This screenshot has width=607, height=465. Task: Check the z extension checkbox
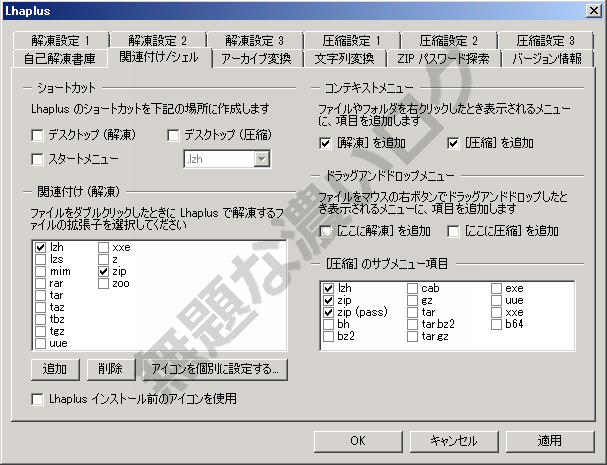pyautogui.click(x=103, y=259)
